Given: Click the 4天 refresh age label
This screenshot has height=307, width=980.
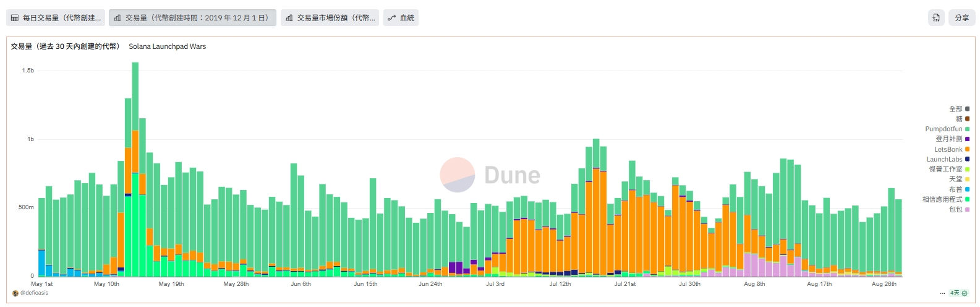Looking at the screenshot, I should 955,293.
